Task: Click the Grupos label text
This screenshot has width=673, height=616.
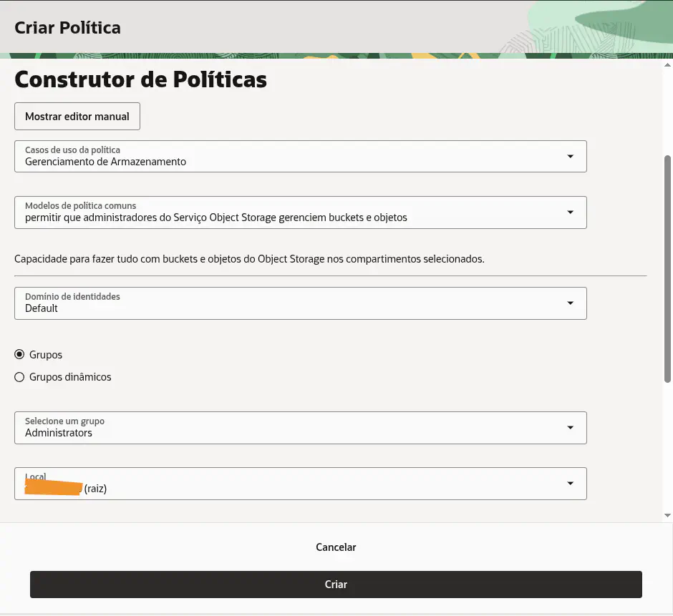Action: click(46, 355)
